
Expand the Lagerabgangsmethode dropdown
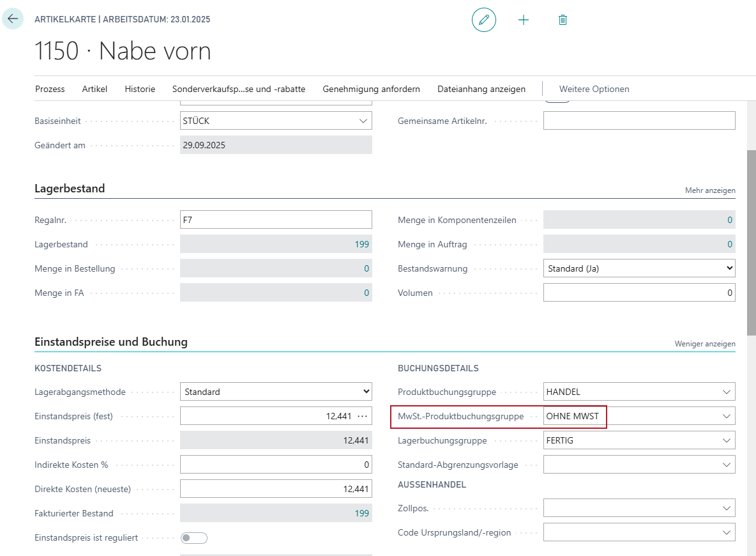(366, 392)
